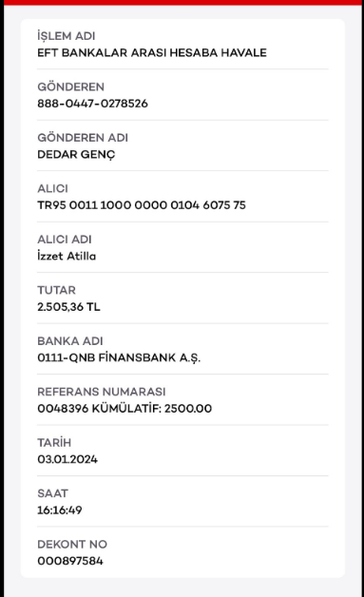Select receipt number 000897584
364x597 pixels.
(70, 561)
